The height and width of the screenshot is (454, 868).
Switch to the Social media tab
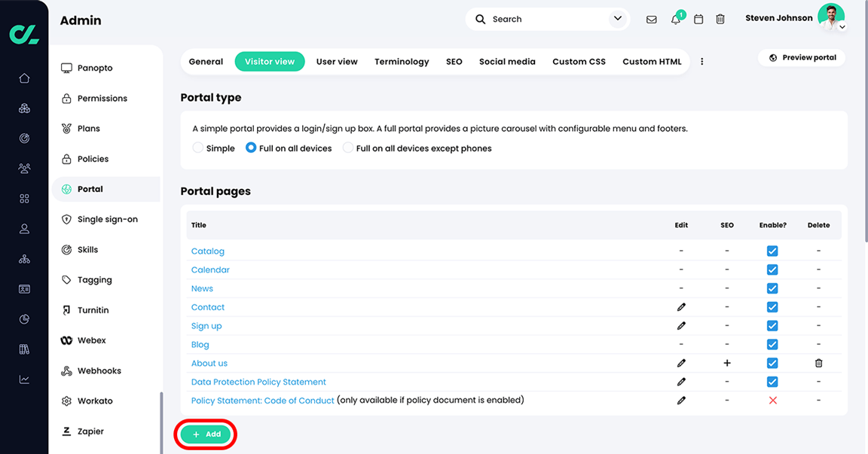[x=507, y=62]
